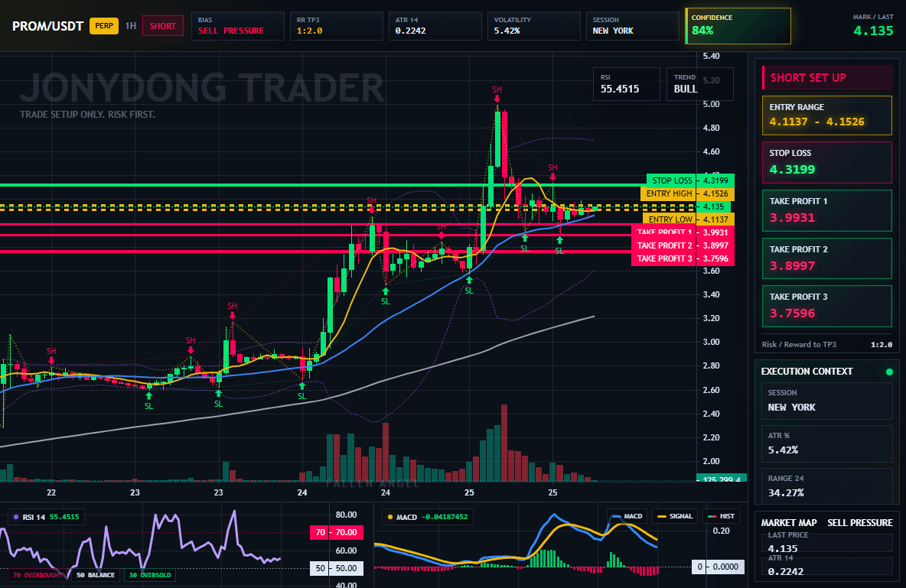Click the Mark / Last 4.135 price
The width and height of the screenshot is (906, 588).
[873, 31]
